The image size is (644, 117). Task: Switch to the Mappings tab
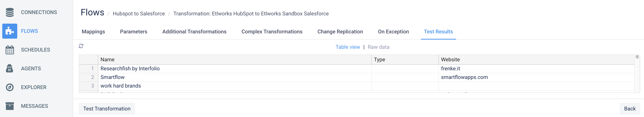[93, 32]
